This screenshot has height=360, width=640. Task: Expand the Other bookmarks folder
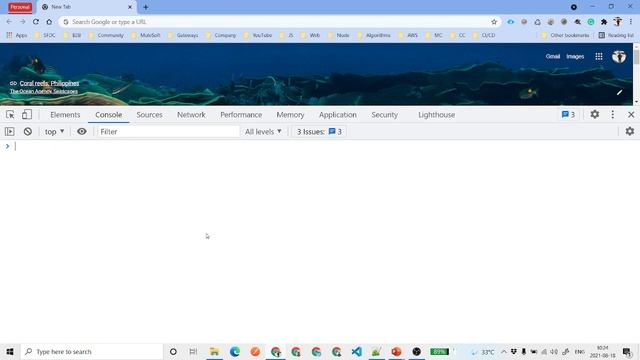click(565, 36)
